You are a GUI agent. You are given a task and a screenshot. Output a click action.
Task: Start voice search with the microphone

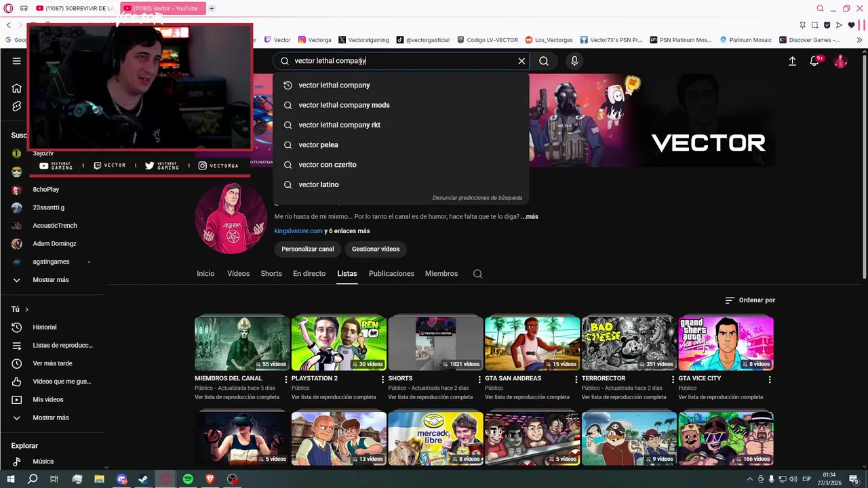coord(574,61)
